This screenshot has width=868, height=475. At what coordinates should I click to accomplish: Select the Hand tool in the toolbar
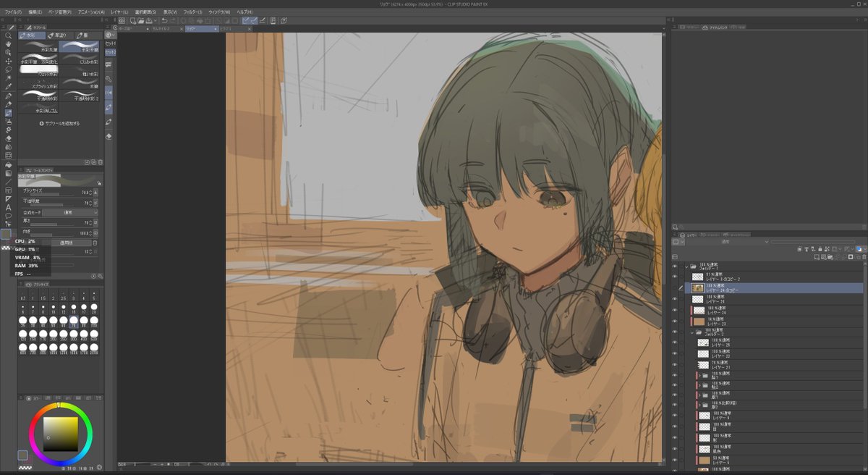point(9,45)
